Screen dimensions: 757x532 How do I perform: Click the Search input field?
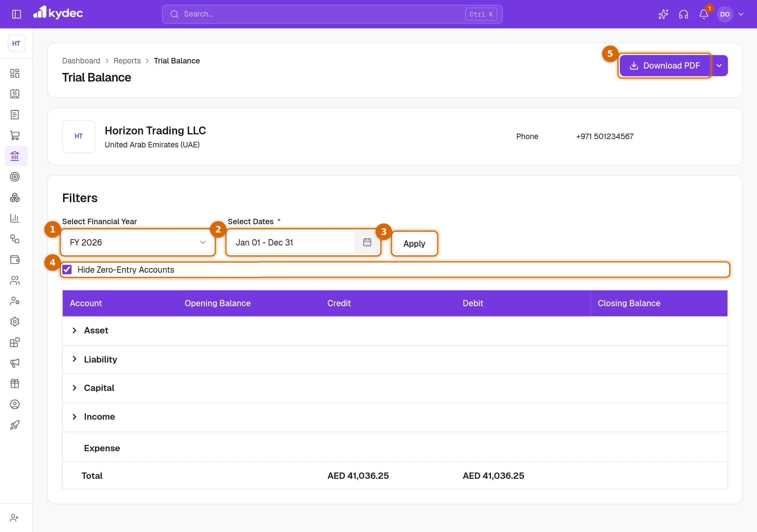click(x=332, y=14)
